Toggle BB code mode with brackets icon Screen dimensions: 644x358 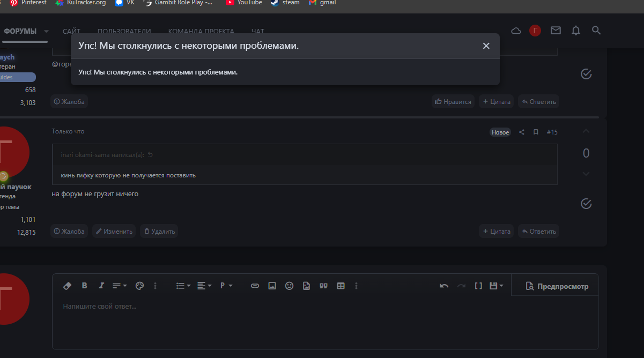[x=478, y=286]
